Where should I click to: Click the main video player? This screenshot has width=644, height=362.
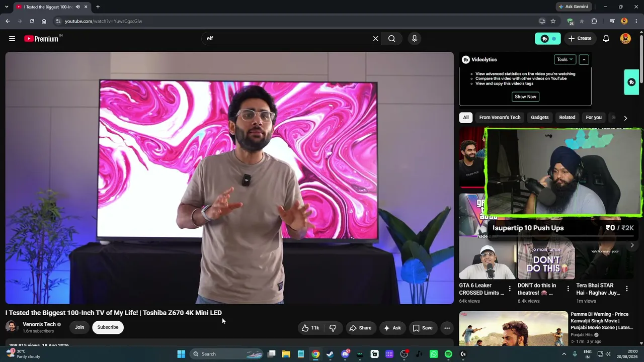point(229,178)
